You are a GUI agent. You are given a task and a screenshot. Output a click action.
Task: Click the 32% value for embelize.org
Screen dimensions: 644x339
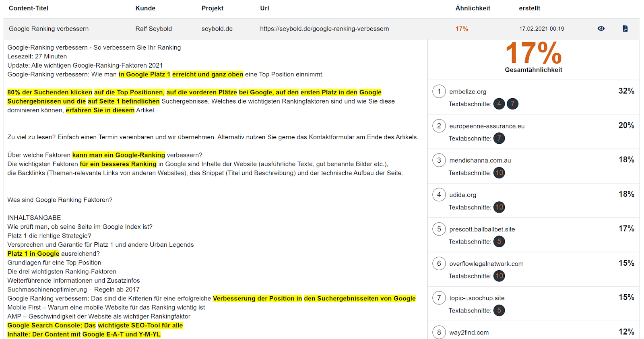click(626, 91)
